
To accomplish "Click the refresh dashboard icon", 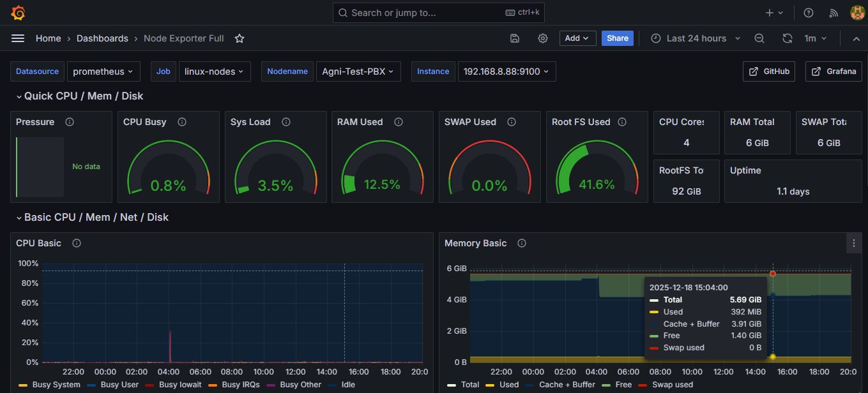I will pos(788,38).
